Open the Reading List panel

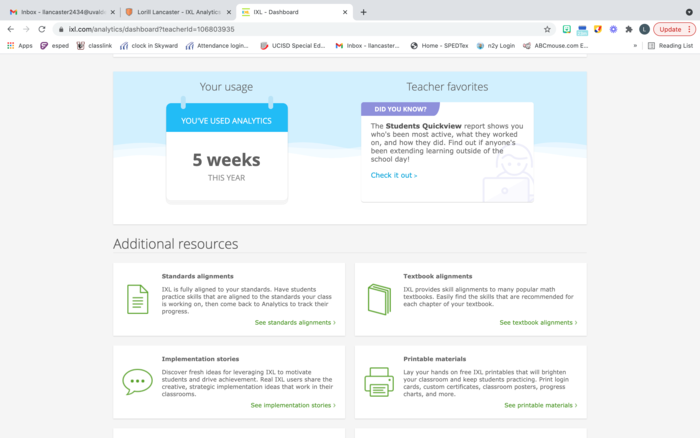tap(670, 45)
